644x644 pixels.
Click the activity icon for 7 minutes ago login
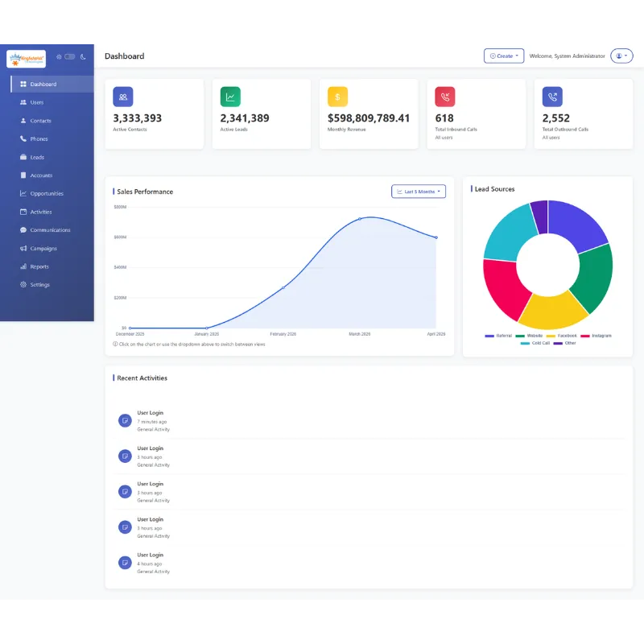click(x=125, y=420)
